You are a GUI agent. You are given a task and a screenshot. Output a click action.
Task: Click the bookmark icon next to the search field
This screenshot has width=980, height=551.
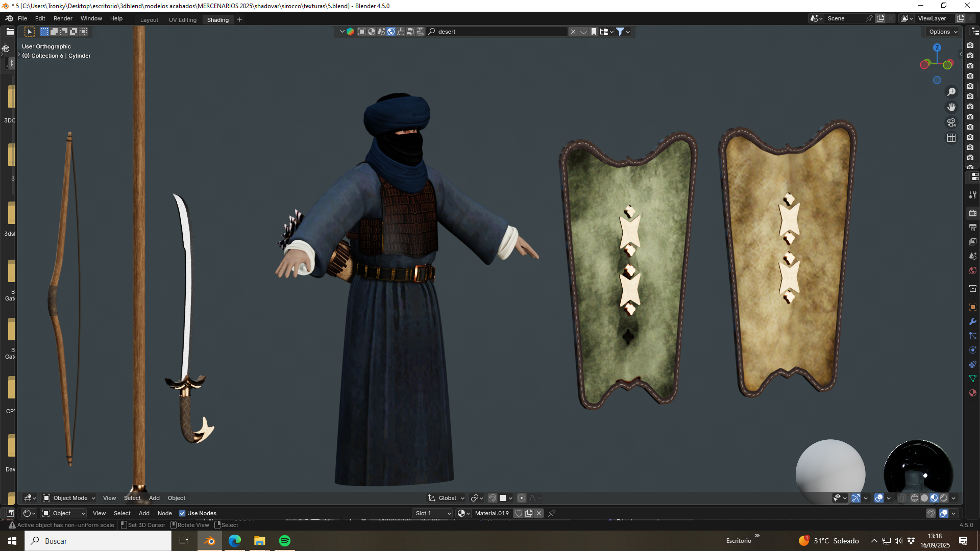[594, 32]
